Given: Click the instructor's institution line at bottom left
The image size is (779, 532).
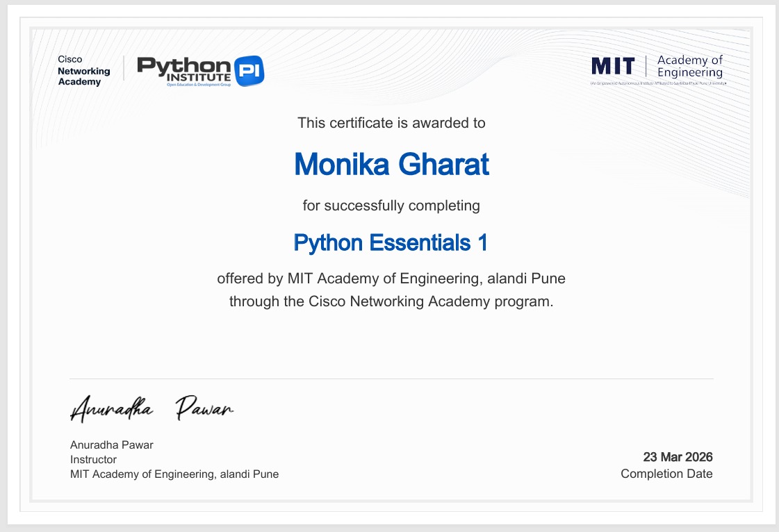Looking at the screenshot, I should click(x=174, y=474).
